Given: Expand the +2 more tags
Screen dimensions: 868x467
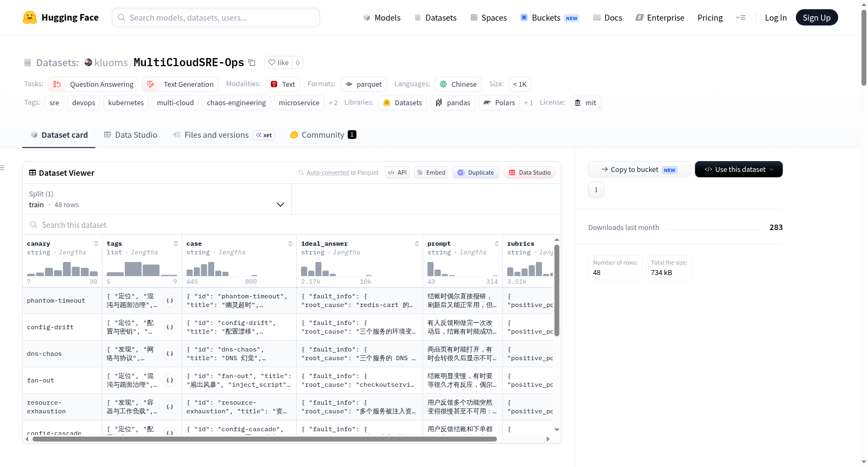Looking at the screenshot, I should tap(333, 103).
